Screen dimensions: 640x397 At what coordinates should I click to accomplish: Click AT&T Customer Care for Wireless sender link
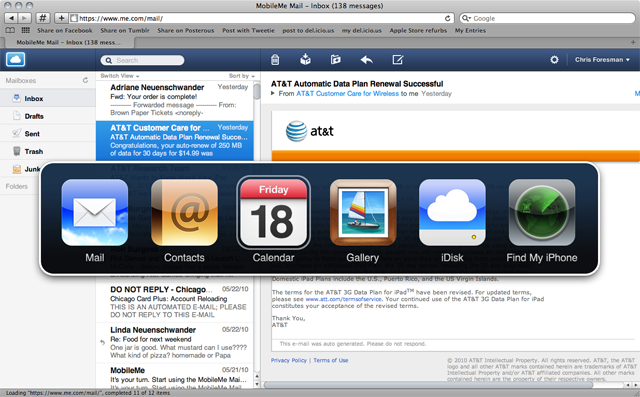tap(347, 93)
